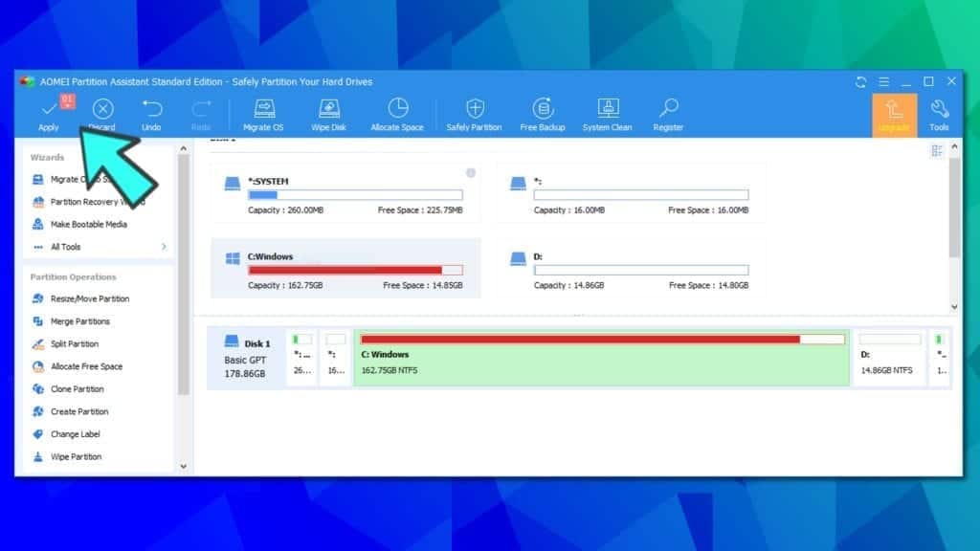Click the sidebar scroll-down arrow
This screenshot has width=980, height=551.
(x=183, y=466)
